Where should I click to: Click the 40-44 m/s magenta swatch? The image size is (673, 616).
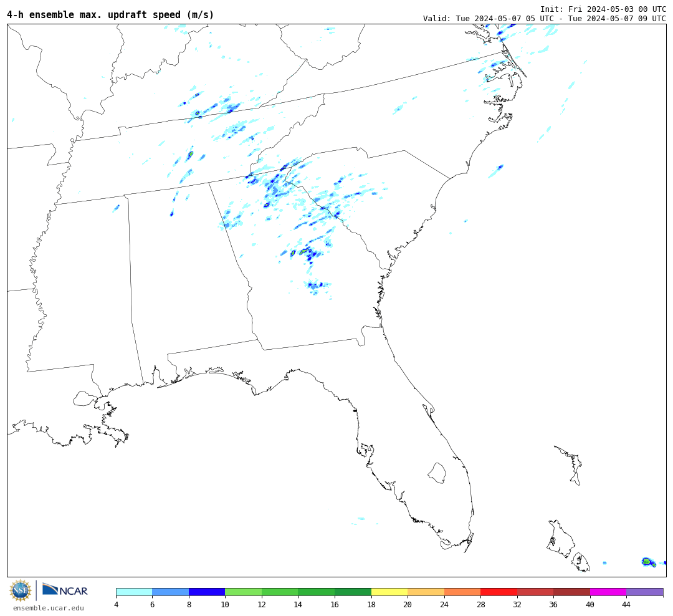(x=608, y=592)
